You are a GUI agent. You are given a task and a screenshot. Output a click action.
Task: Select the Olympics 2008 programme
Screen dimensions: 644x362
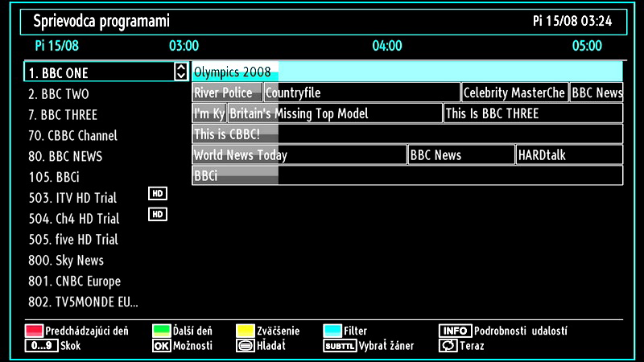[407, 72]
